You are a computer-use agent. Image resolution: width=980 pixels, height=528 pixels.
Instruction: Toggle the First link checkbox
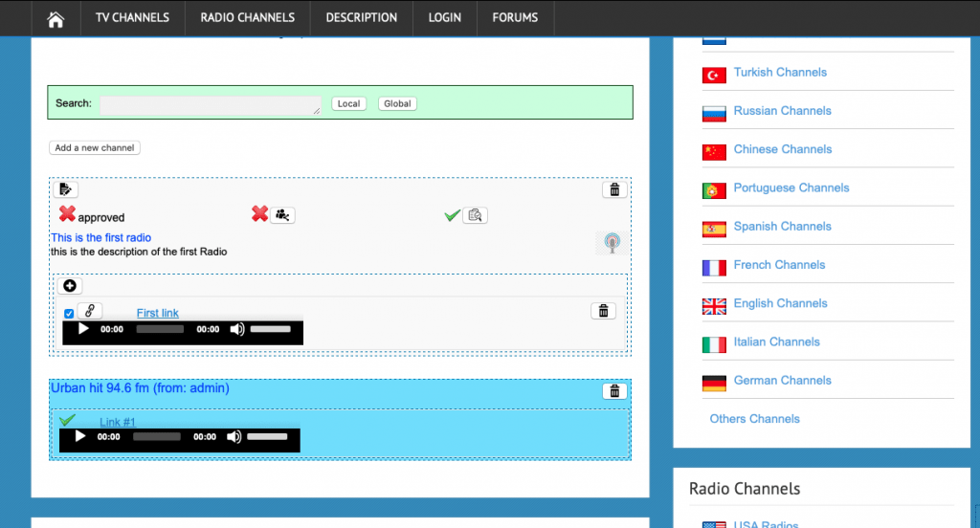pyautogui.click(x=69, y=314)
